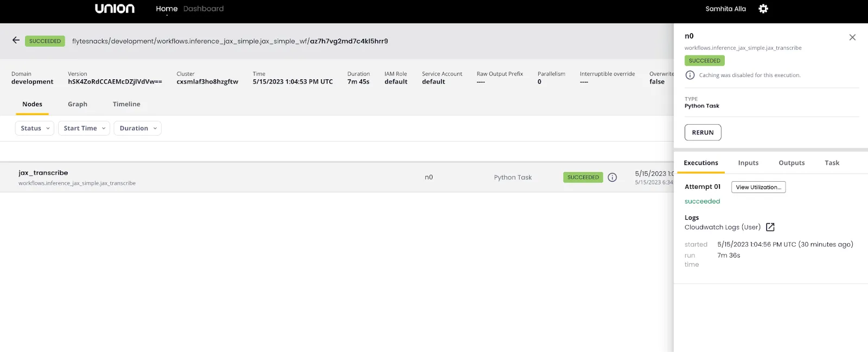Select the Executions tab

click(x=701, y=163)
